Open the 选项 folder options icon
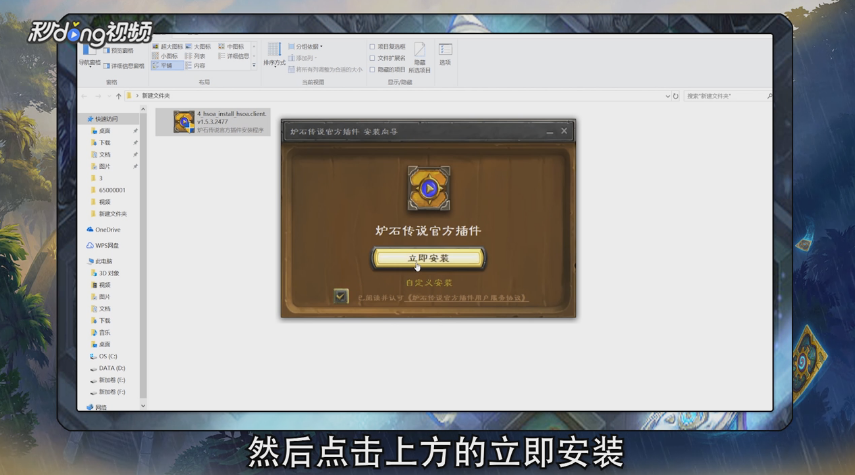This screenshot has width=855, height=475. 445,55
